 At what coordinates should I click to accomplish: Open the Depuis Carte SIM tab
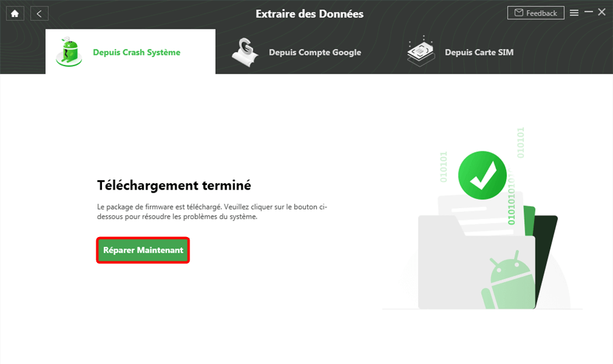tap(479, 53)
